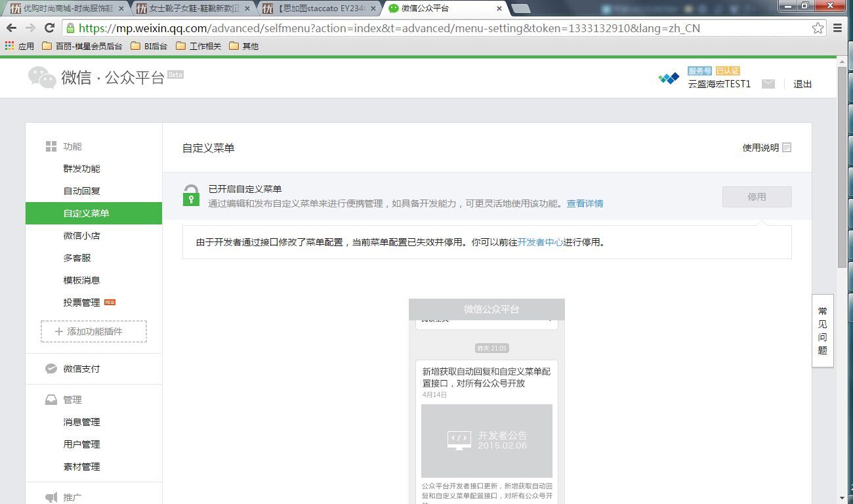Click the browser forward arrow
This screenshot has width=853, height=504.
30,28
